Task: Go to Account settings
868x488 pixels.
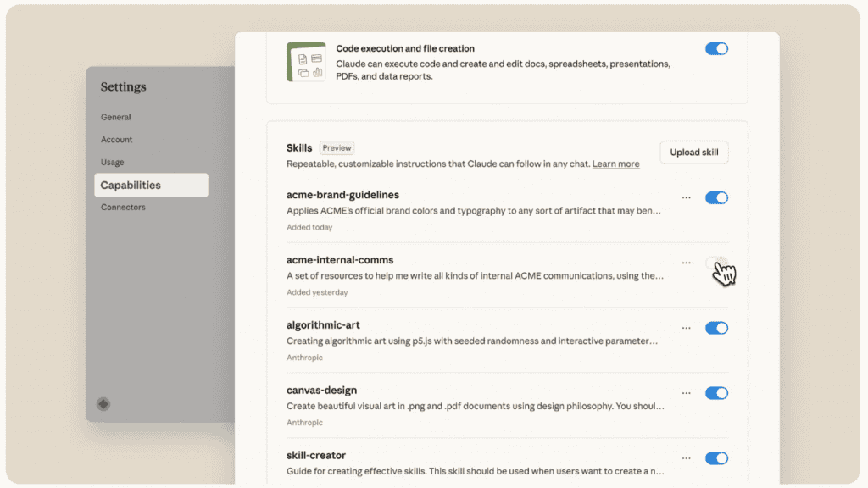Action: (x=117, y=140)
